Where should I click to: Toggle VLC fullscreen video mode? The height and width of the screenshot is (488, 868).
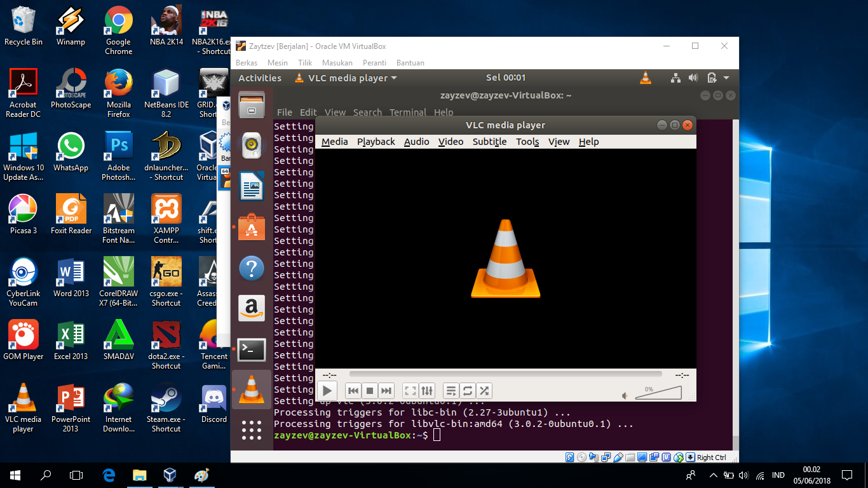(410, 391)
